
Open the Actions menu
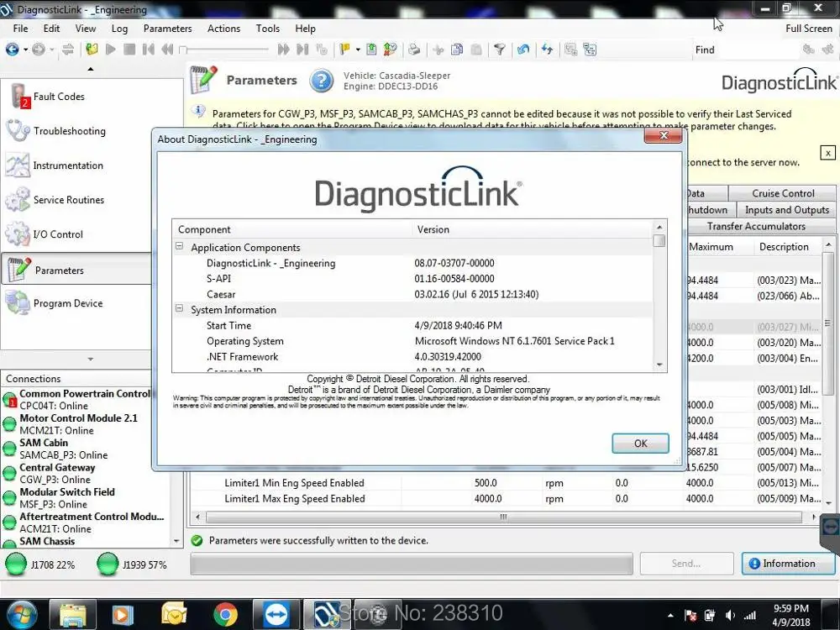(x=224, y=29)
